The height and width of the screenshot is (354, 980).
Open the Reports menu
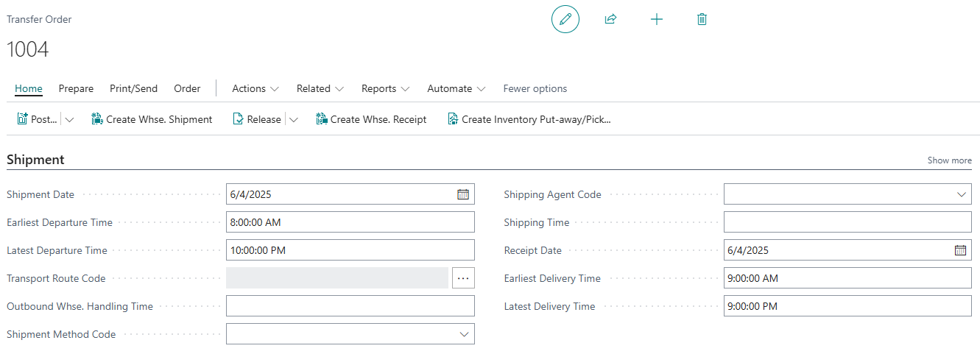click(385, 88)
